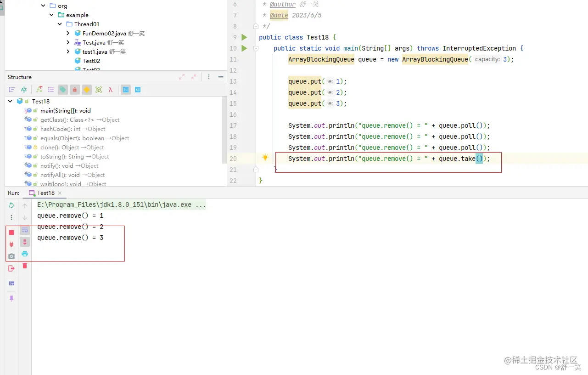This screenshot has width=588, height=375.
Task: Click the java.exe command line link in console
Action: (122, 205)
